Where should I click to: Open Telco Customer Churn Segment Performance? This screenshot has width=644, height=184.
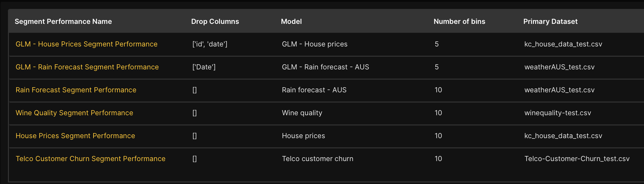tap(90, 159)
